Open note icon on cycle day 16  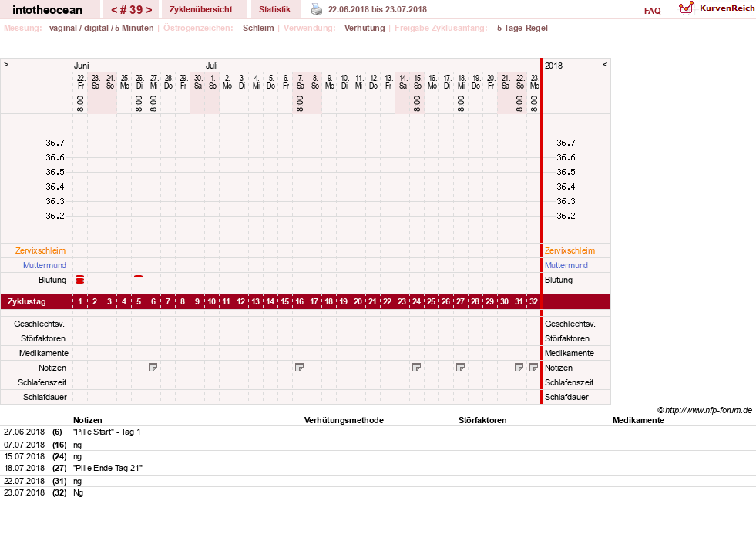[x=299, y=368]
